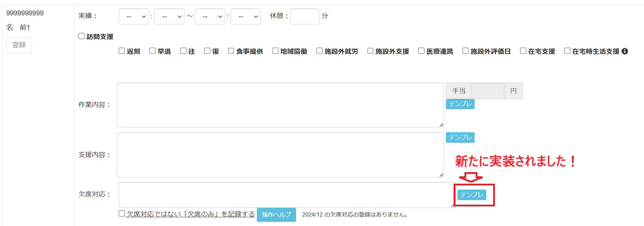Check the 医療連携 checkbox
This screenshot has height=226, width=644.
[x=421, y=51]
